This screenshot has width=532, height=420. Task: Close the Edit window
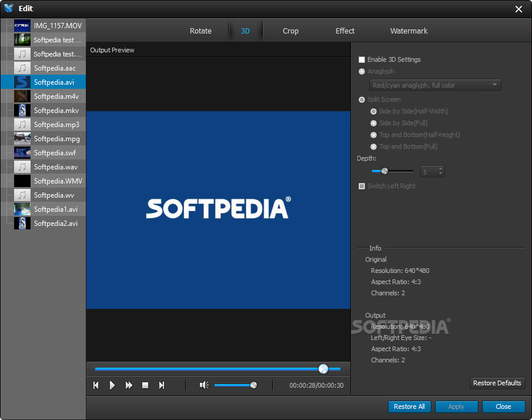click(518, 9)
